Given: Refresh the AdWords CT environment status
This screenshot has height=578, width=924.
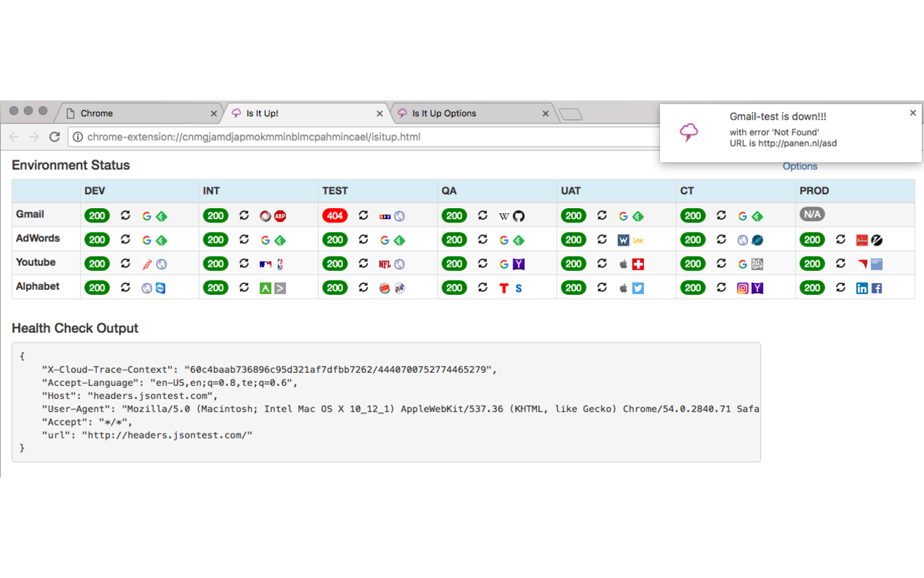Looking at the screenshot, I should 722,240.
